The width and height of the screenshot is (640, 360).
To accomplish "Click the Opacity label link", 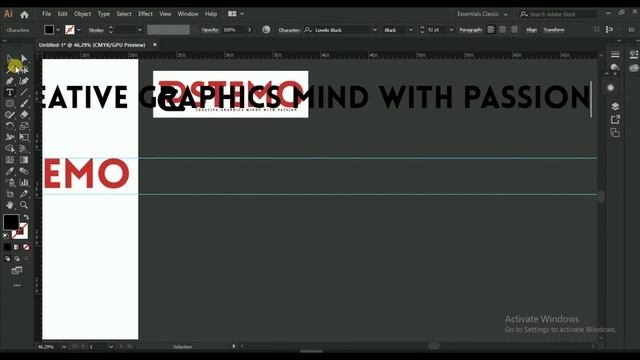I will [210, 30].
